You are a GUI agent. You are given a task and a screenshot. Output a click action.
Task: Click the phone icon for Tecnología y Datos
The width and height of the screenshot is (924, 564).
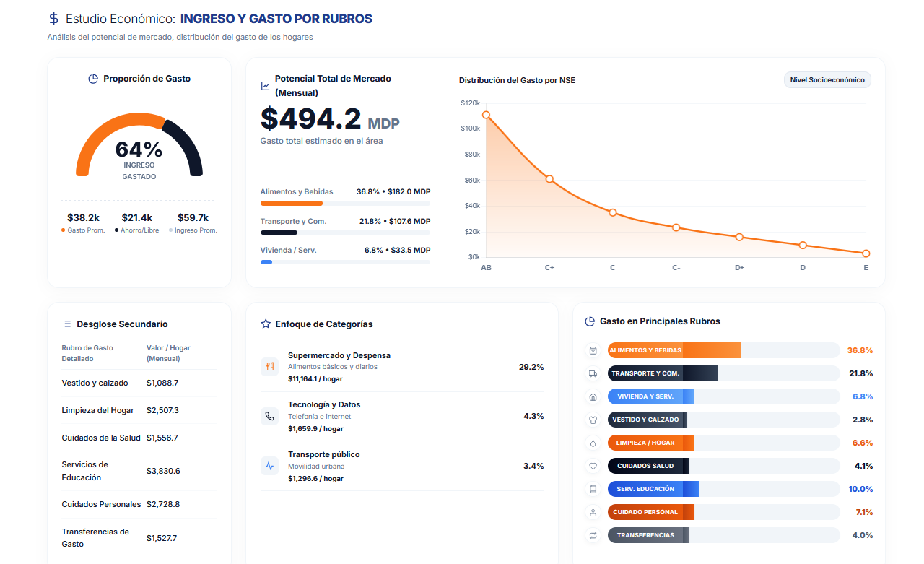(x=269, y=416)
